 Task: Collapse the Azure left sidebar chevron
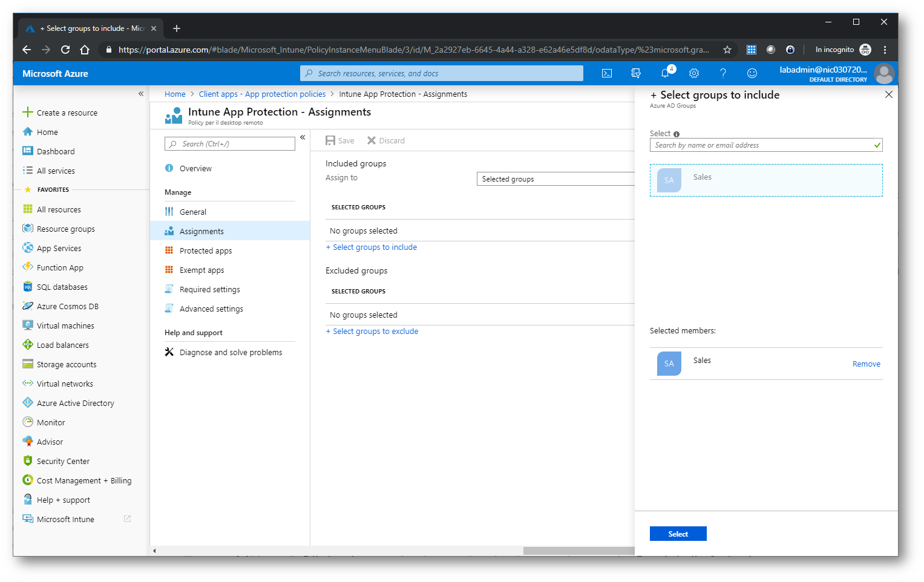(141, 93)
